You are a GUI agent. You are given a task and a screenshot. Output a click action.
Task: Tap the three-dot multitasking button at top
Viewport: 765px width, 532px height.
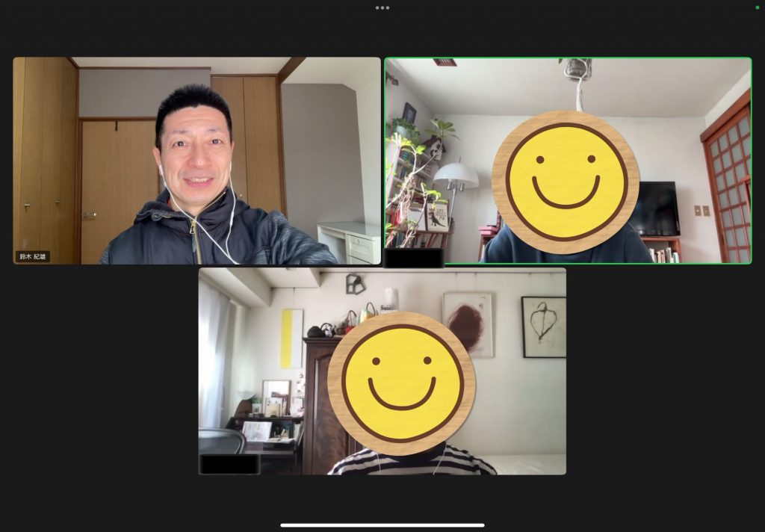pyautogui.click(x=382, y=7)
